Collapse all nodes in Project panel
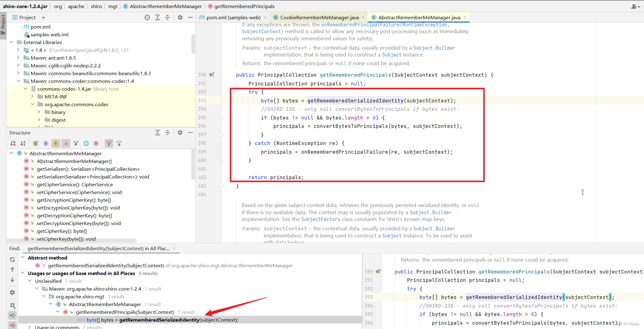 [x=168, y=17]
